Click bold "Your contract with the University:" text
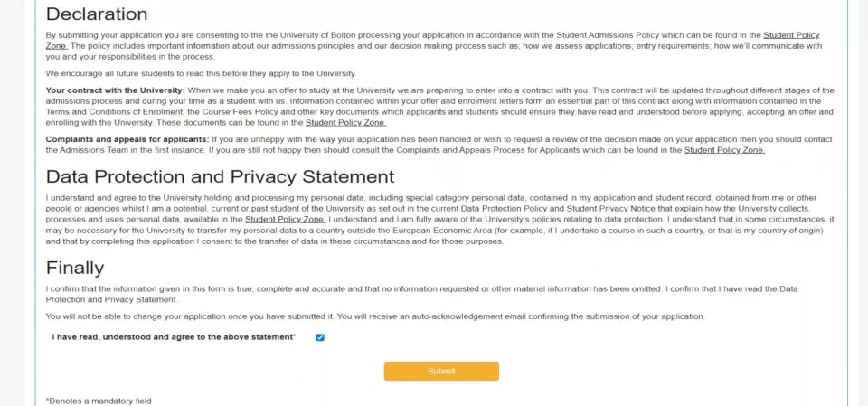 115,90
